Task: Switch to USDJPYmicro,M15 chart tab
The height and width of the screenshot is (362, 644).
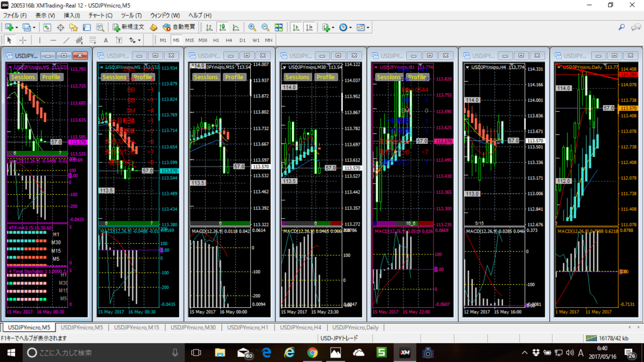Action: click(x=136, y=327)
